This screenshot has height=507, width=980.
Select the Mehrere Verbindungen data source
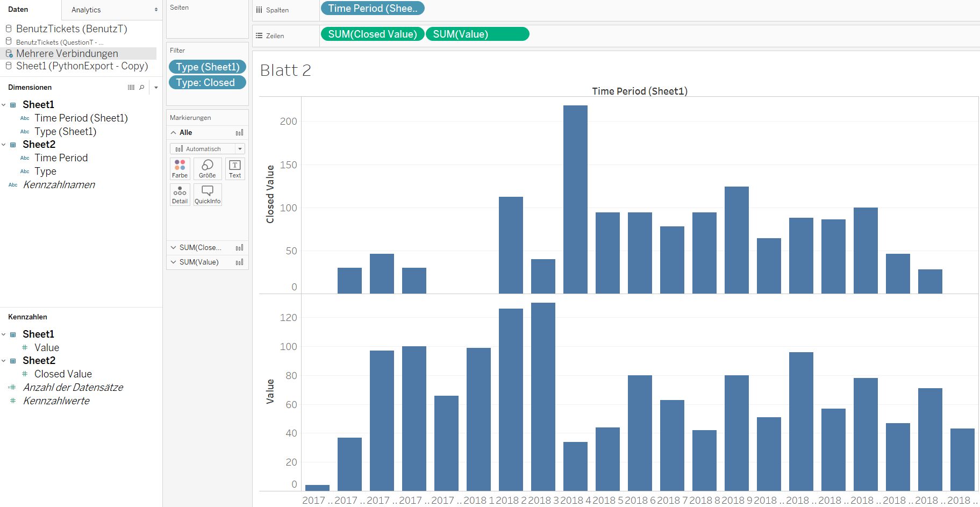[x=67, y=53]
